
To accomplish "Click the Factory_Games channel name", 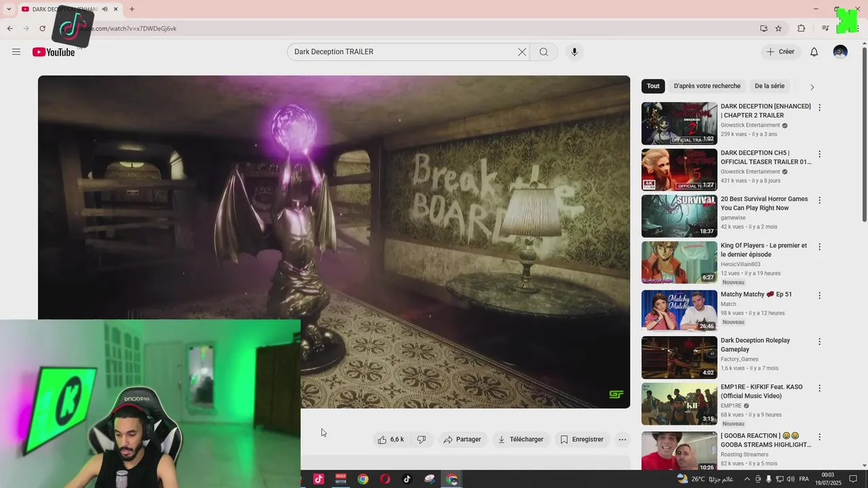I will pyautogui.click(x=739, y=359).
